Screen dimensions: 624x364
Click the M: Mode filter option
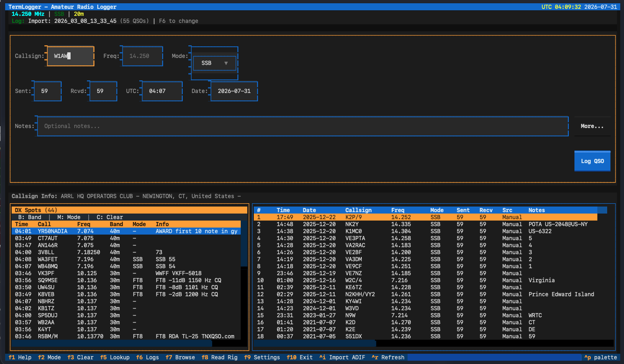[69, 217]
